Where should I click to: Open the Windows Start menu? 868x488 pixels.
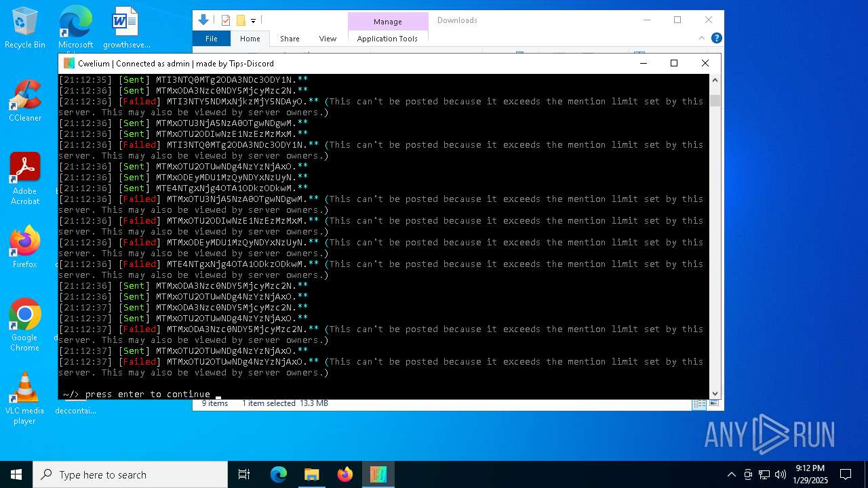(16, 474)
